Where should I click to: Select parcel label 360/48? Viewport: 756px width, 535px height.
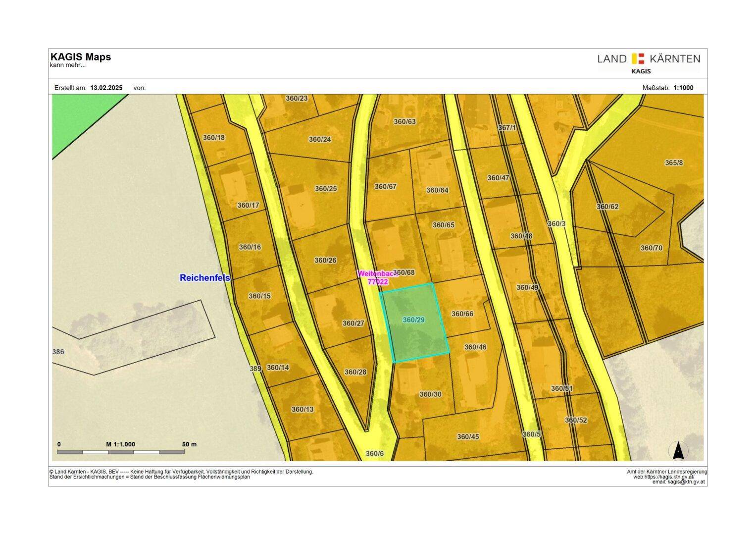pos(521,236)
